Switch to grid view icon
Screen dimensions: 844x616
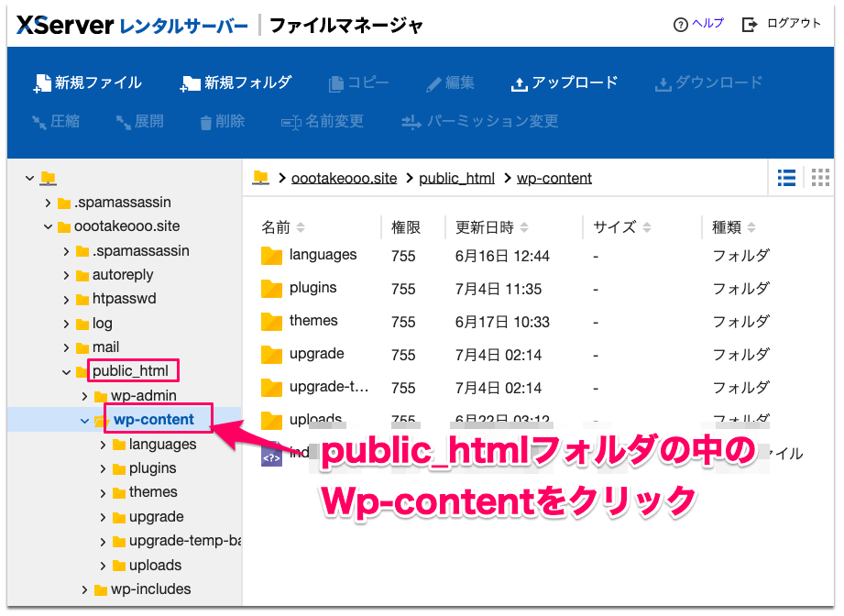point(820,177)
